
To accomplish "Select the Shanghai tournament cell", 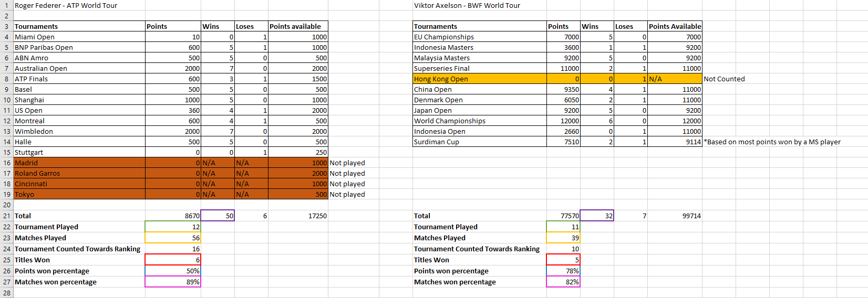I will coord(79,100).
